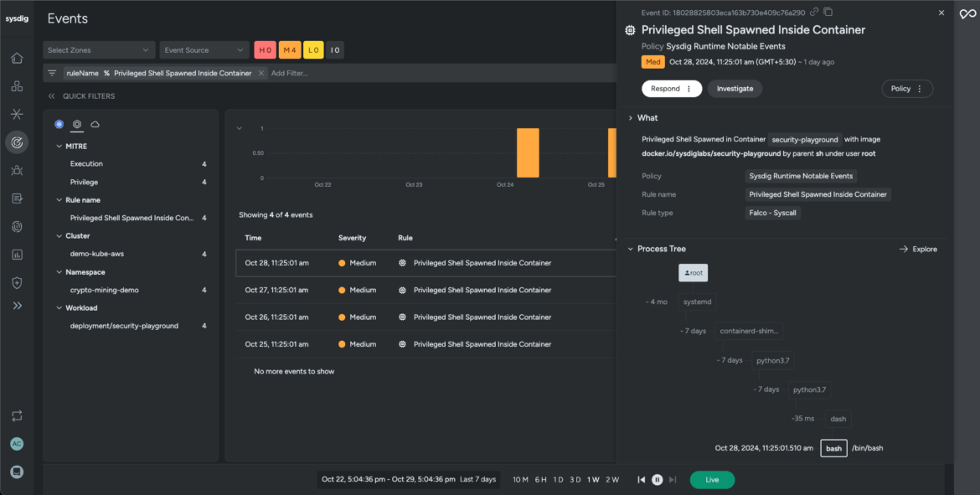Toggle the Low severity L 0 filter
Image resolution: width=980 pixels, height=495 pixels.
(314, 50)
